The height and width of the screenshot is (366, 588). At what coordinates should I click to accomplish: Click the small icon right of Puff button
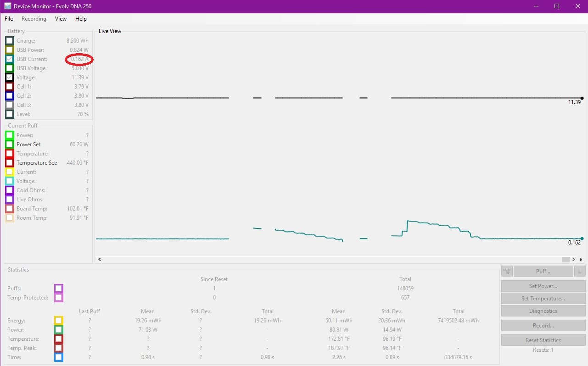(x=580, y=271)
